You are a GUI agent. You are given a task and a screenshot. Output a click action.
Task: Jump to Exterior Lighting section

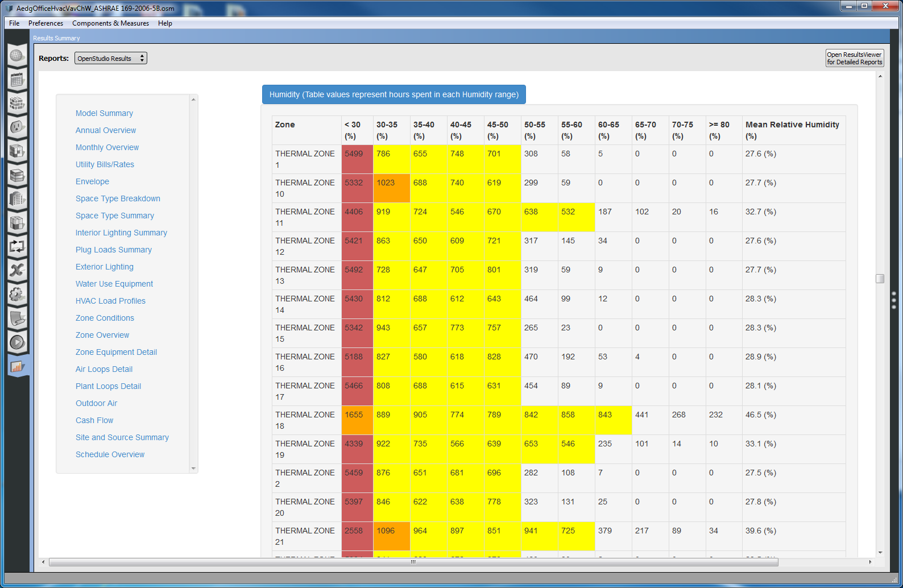[105, 267]
